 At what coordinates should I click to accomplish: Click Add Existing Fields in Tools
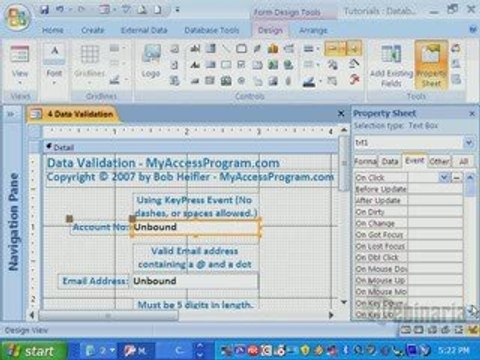tap(391, 66)
